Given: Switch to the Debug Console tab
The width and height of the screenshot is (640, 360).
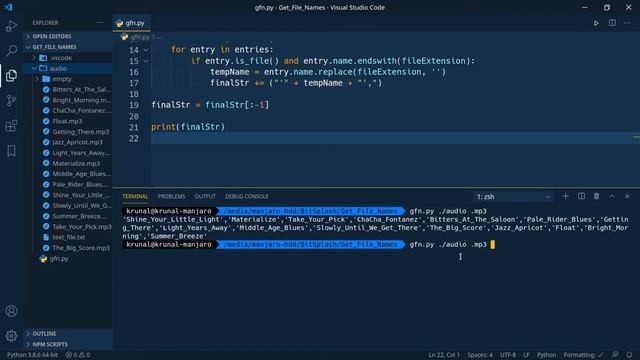Looking at the screenshot, I should coord(247,196).
